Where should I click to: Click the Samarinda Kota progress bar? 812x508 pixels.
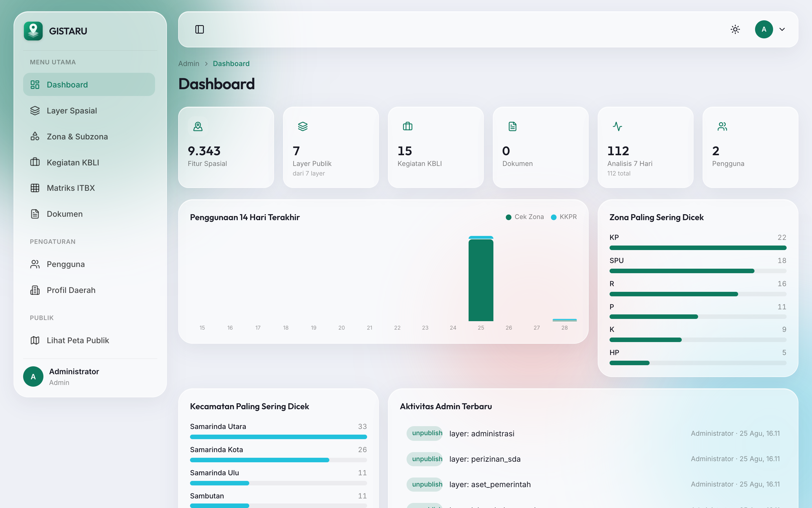click(x=279, y=460)
